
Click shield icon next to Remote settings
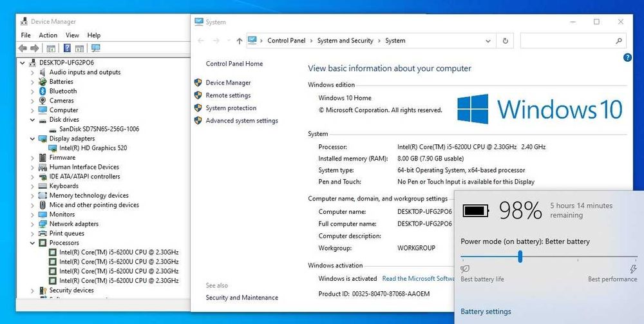pos(198,95)
